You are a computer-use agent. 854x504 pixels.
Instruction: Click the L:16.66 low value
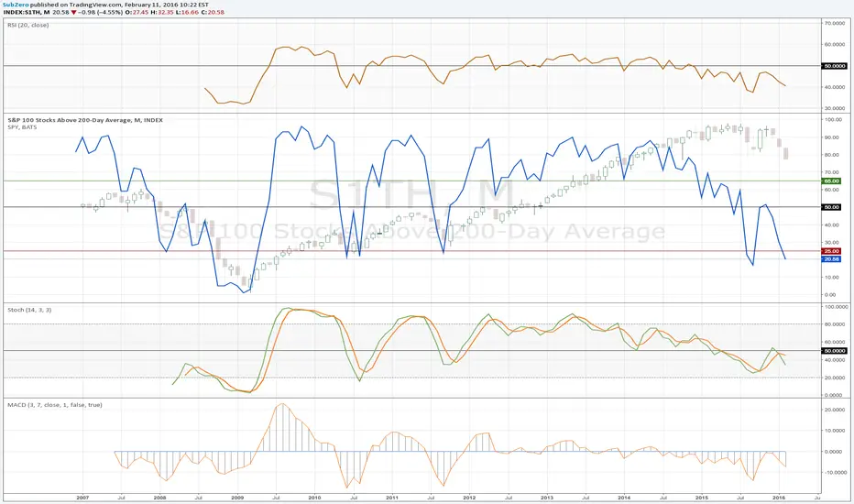(188, 12)
